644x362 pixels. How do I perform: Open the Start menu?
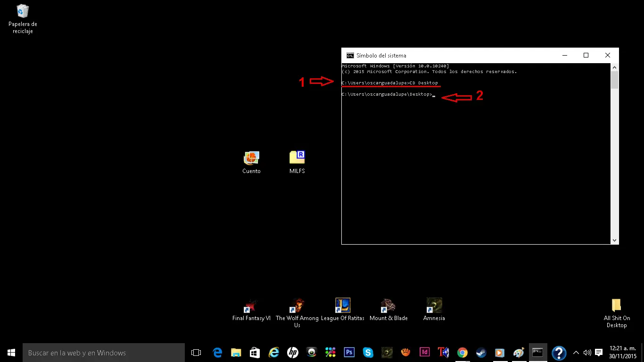pos(11,353)
